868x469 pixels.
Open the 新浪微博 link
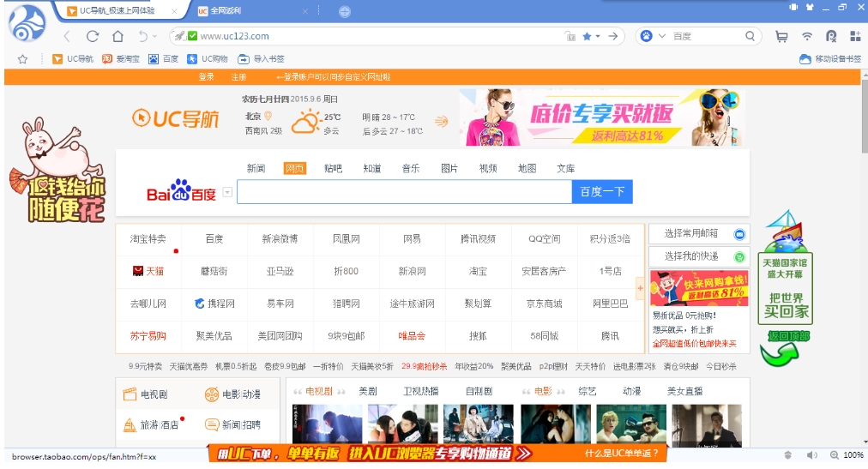pyautogui.click(x=280, y=239)
